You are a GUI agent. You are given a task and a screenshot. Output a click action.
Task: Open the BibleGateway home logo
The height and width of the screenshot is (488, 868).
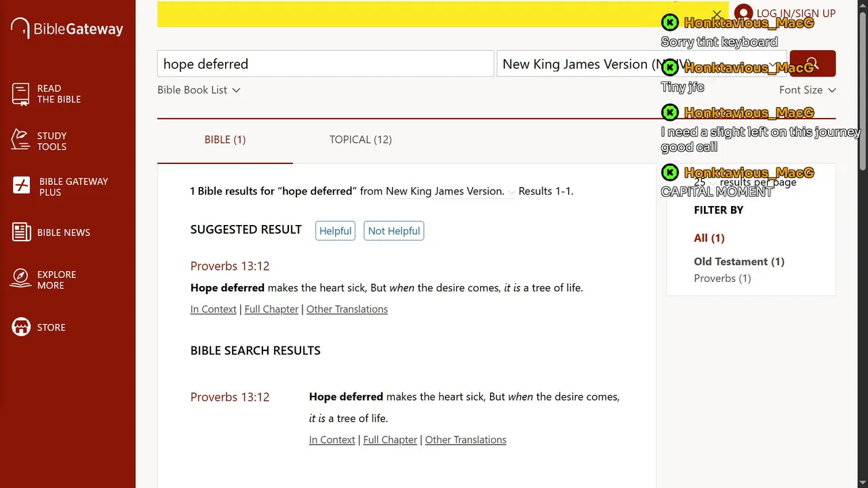(x=67, y=28)
